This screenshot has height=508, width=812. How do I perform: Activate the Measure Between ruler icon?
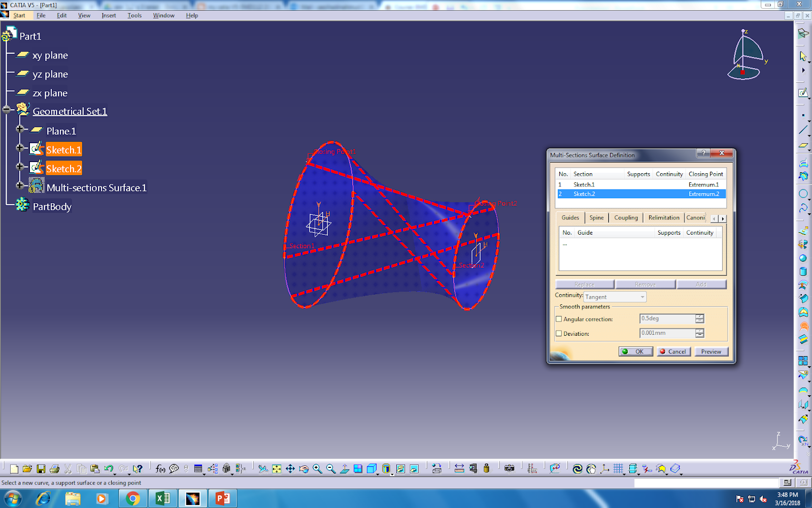[x=460, y=468]
